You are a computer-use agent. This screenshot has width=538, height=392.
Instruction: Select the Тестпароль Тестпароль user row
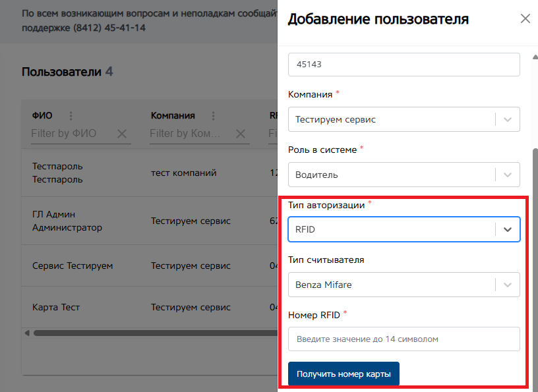click(150, 173)
